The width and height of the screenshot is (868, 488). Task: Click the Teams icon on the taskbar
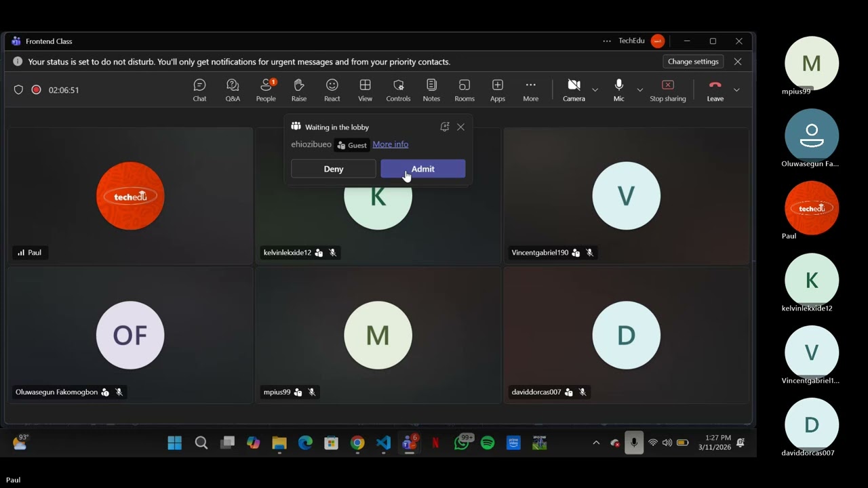tap(410, 443)
